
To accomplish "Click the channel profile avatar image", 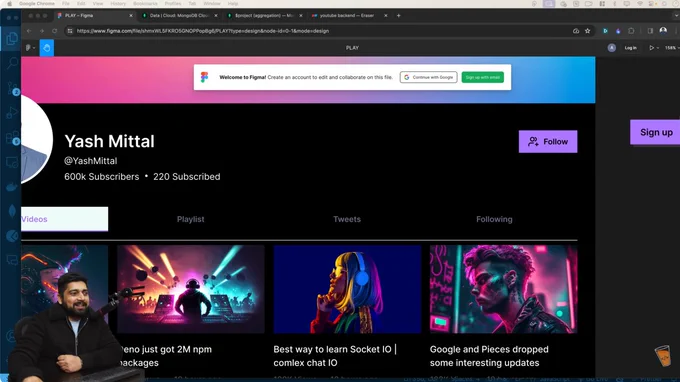I will [x=36, y=139].
